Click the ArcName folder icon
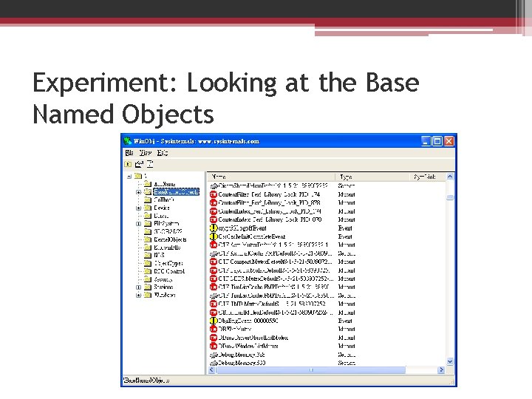The height and width of the screenshot is (399, 532). click(148, 184)
